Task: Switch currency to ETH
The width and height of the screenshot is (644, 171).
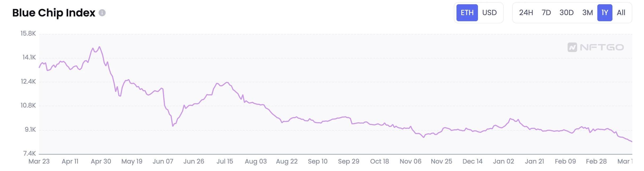Action: (467, 13)
